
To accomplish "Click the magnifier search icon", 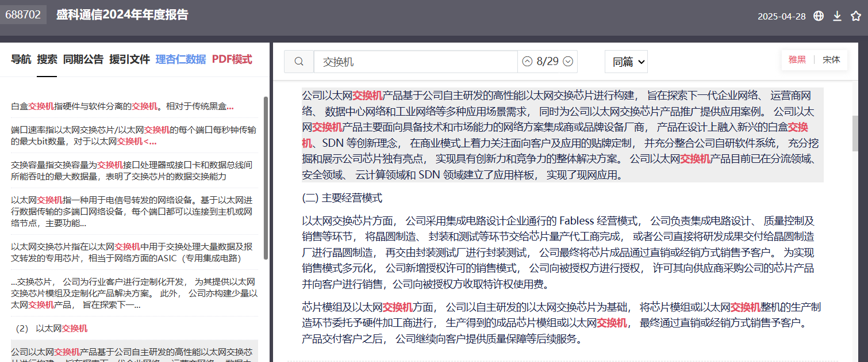I will click(299, 62).
